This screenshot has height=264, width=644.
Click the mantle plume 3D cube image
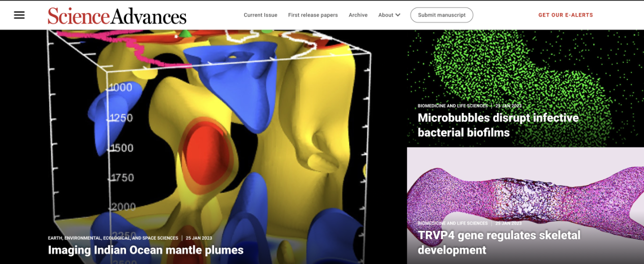point(203,130)
